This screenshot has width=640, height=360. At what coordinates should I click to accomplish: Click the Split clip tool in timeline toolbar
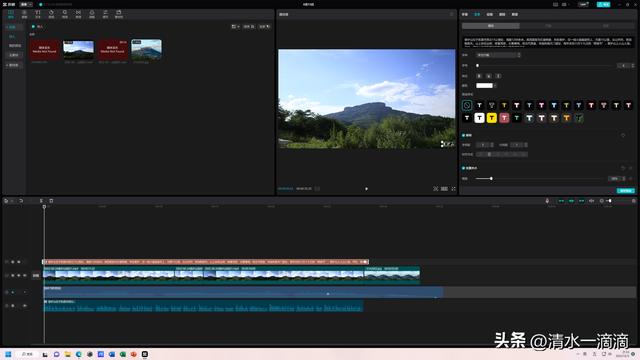[41, 201]
